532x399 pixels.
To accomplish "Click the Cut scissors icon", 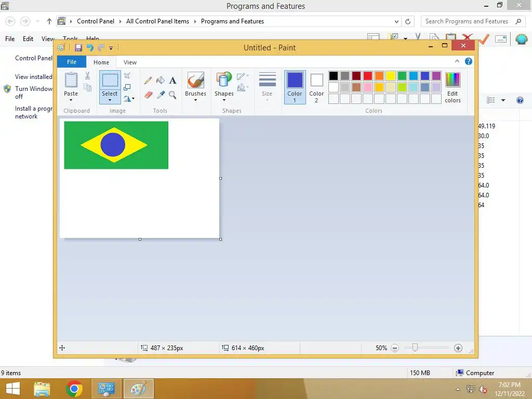I will pos(87,76).
